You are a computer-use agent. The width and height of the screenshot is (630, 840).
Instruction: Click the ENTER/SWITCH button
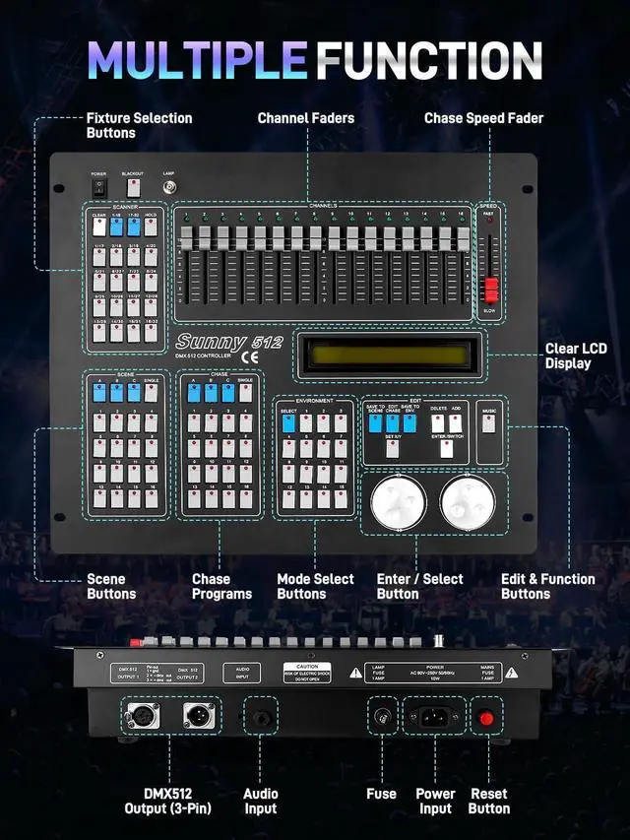click(447, 448)
